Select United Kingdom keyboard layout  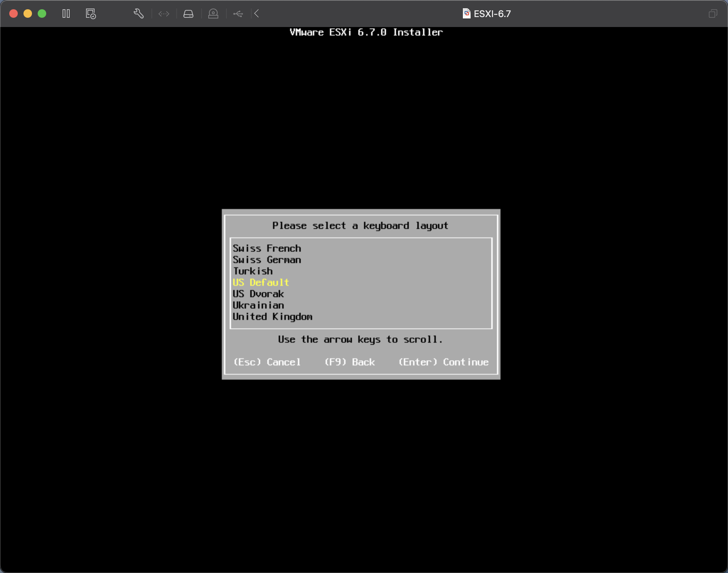[272, 317]
